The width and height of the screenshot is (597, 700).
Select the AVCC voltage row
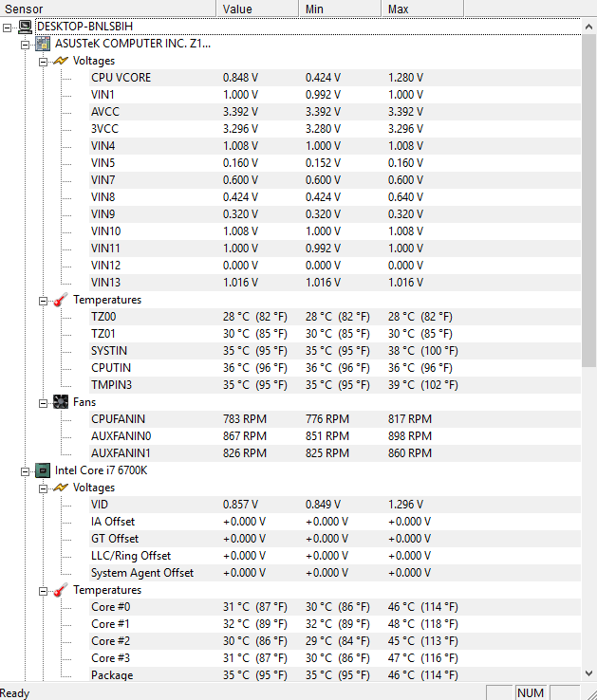[x=335, y=112]
